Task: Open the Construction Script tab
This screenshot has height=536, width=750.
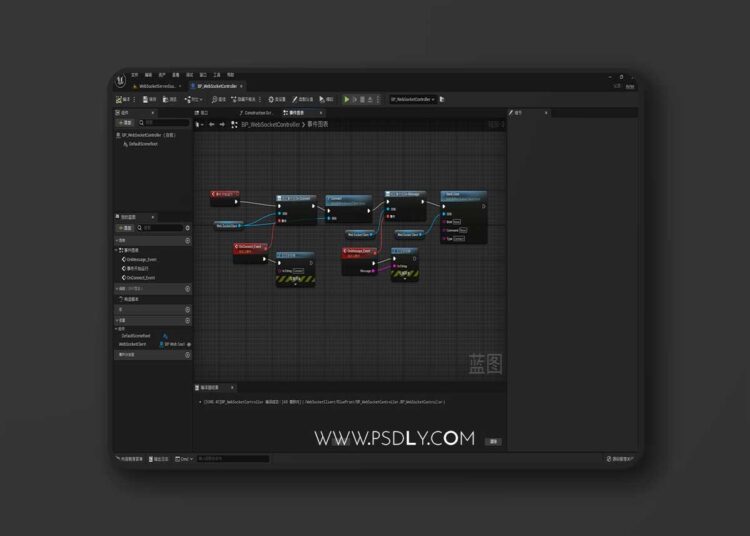Action: coord(257,113)
